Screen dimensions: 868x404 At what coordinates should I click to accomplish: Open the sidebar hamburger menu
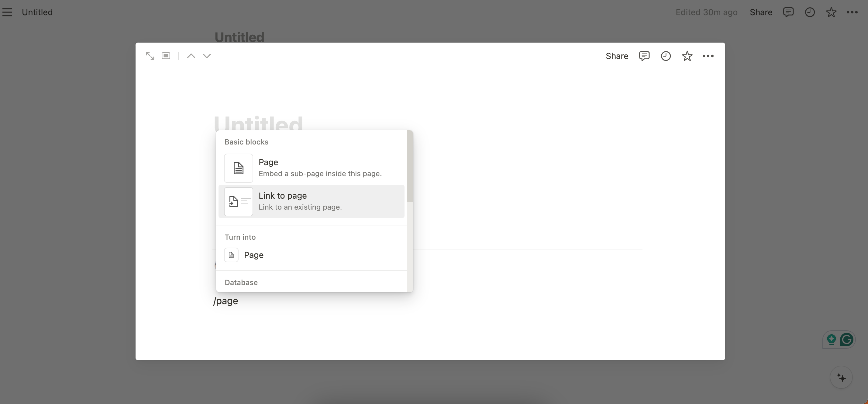[7, 12]
